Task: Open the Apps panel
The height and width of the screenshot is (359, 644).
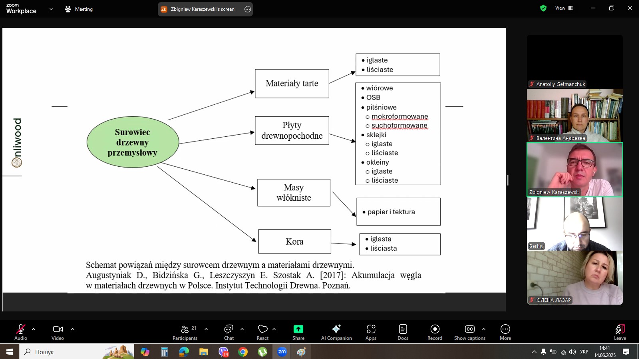Action: click(x=371, y=332)
